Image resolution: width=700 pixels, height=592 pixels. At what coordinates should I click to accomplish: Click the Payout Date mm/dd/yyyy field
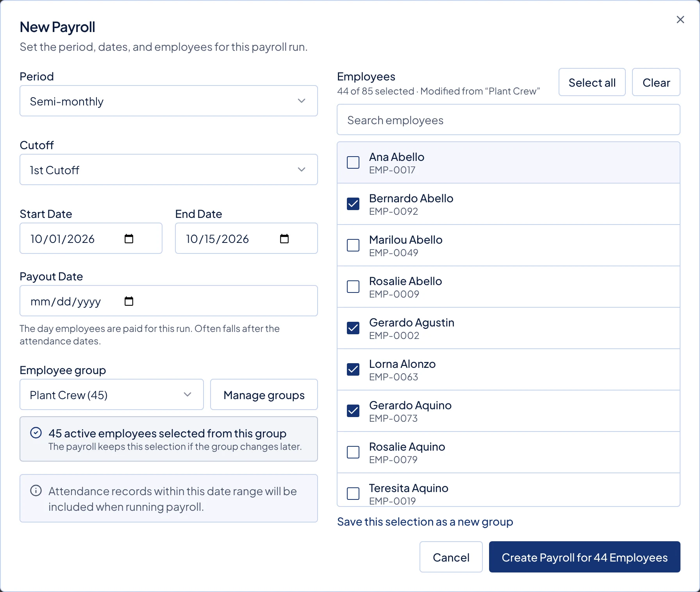pos(169,301)
